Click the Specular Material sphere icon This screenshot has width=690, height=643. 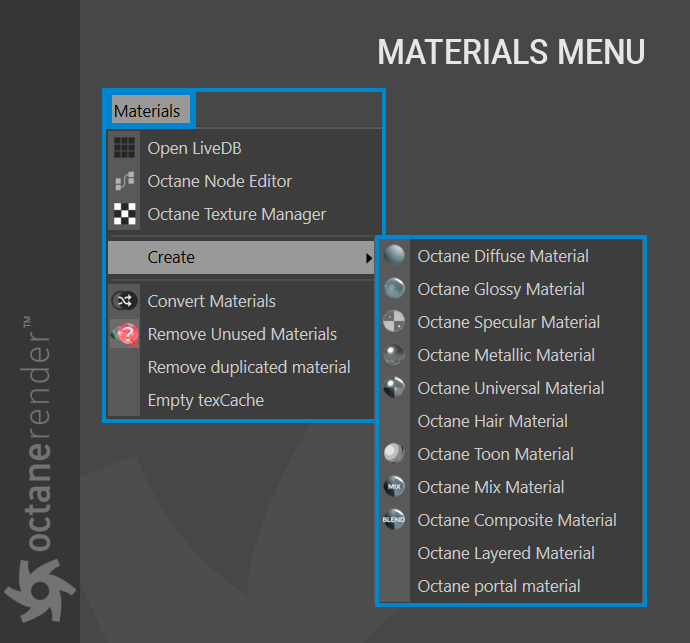(394, 321)
